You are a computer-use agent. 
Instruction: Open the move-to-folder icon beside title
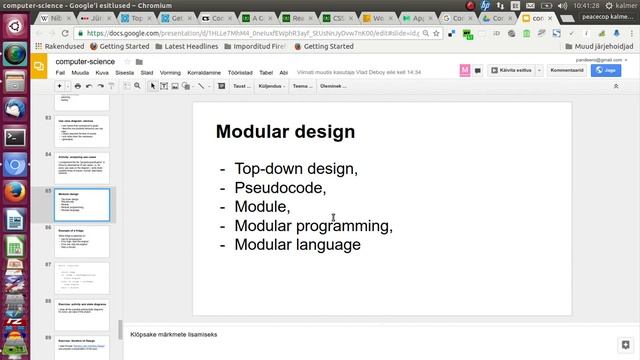click(139, 62)
